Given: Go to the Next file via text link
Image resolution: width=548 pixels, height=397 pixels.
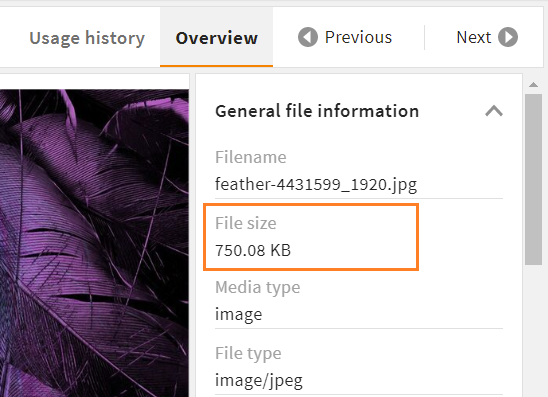Looking at the screenshot, I should pos(474,37).
